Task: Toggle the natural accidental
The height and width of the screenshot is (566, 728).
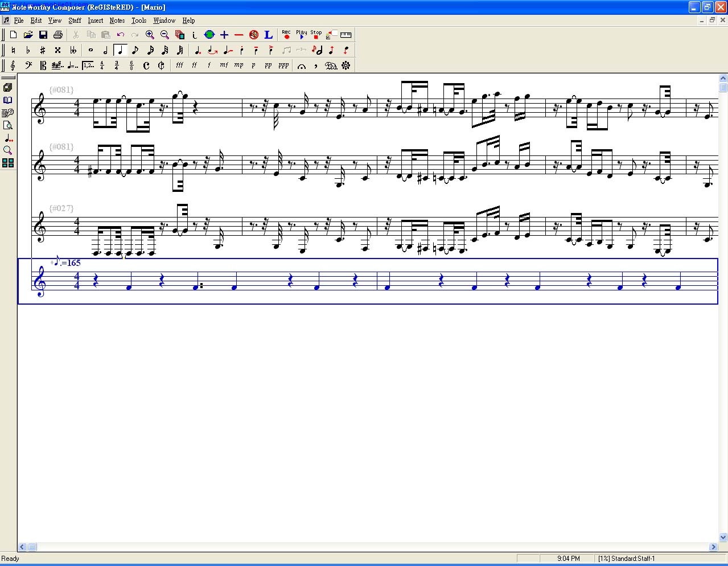Action: pyautogui.click(x=13, y=50)
